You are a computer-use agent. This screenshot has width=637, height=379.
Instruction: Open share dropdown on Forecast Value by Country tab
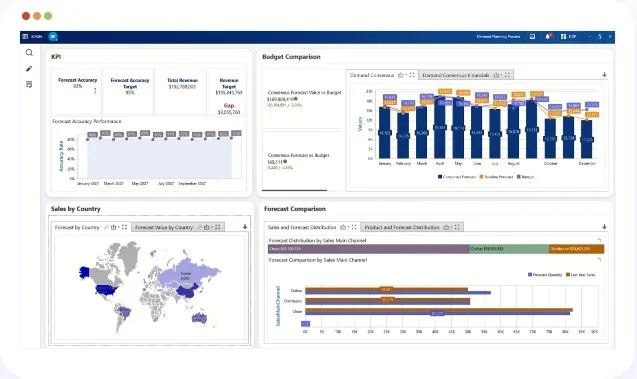pos(208,227)
